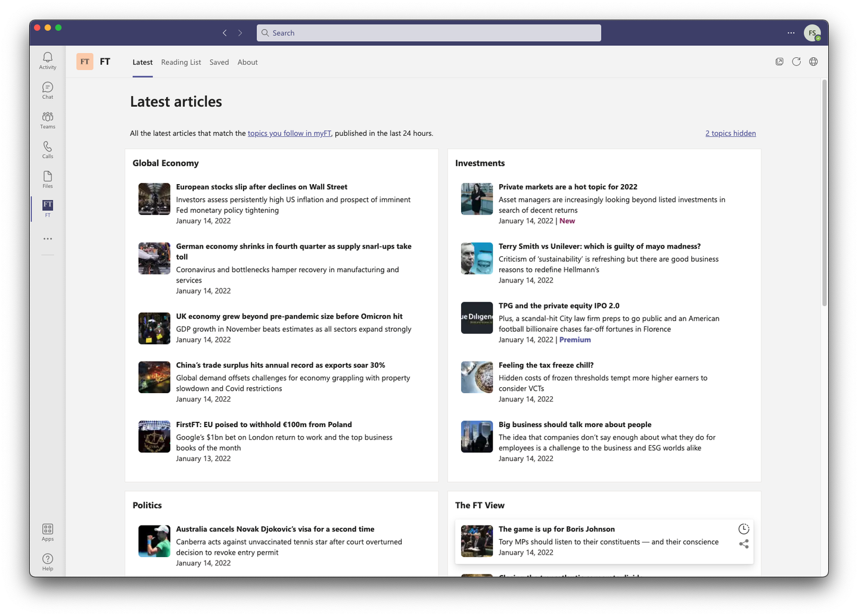Open the '2 topics hidden' link

730,133
